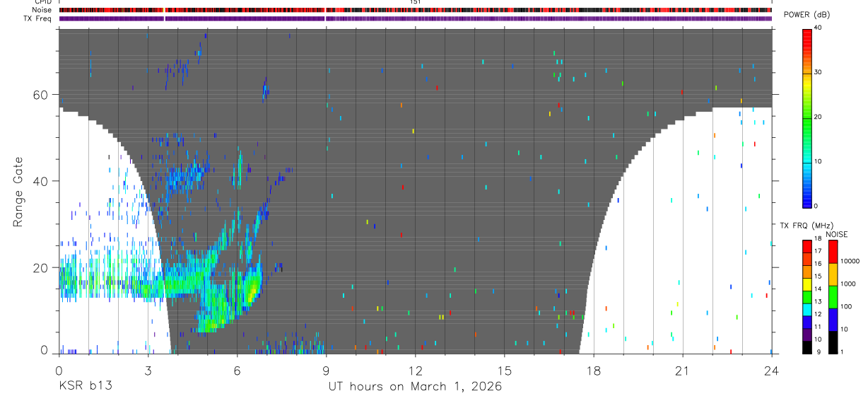Viewport: 868px width, 401px height.
Task: Click the "20" tick on the Range Gate axis
Action: (40, 268)
